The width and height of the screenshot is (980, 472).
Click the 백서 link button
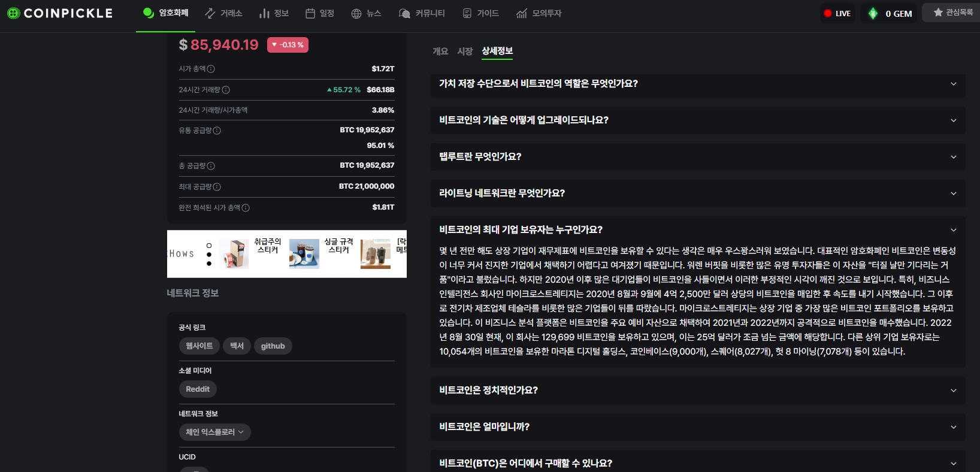[237, 346]
